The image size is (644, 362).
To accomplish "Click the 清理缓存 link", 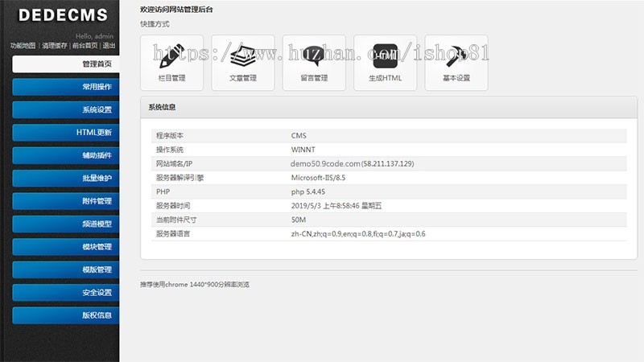I will 55,46.
